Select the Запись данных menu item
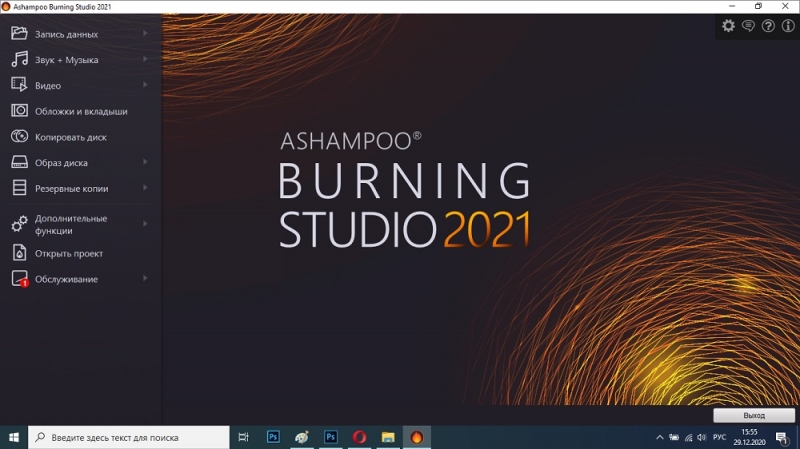Viewport: 800px width, 449px height. coord(81,34)
